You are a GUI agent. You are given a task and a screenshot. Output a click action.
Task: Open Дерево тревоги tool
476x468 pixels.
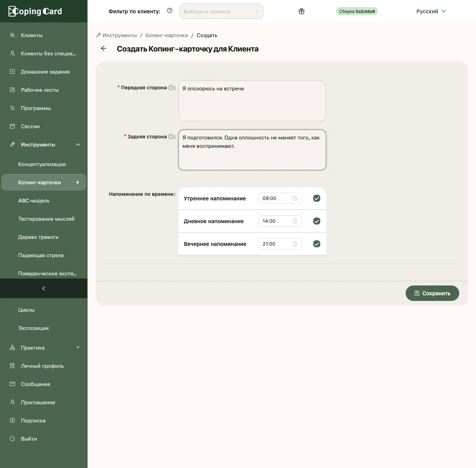coord(44,237)
